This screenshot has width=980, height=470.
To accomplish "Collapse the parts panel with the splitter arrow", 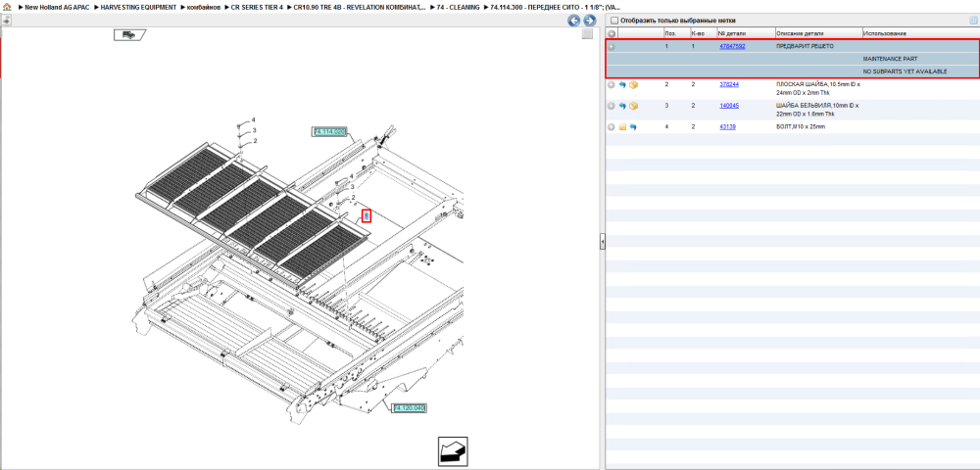I will pyautogui.click(x=602, y=241).
